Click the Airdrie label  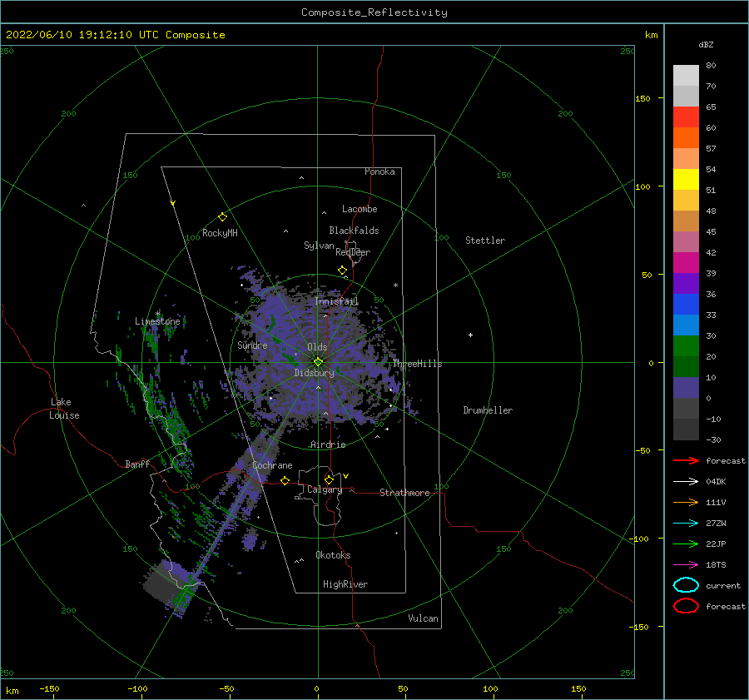point(328,444)
